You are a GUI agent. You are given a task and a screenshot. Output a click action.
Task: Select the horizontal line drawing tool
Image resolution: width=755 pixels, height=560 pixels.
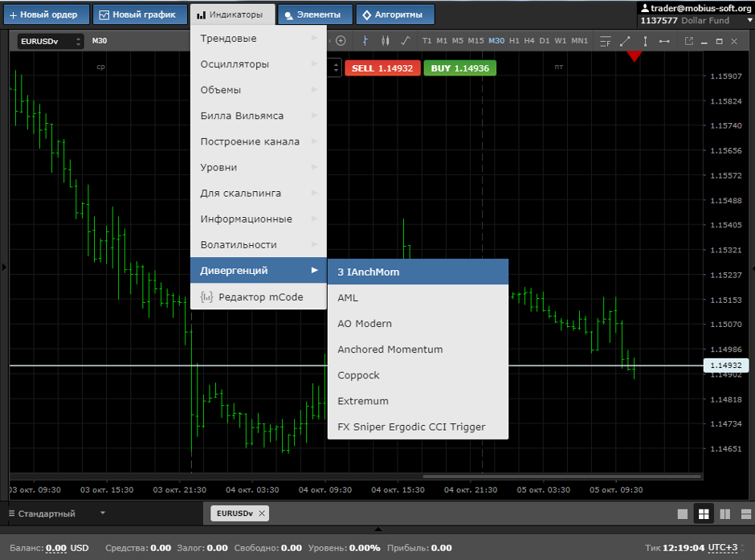tap(664, 42)
